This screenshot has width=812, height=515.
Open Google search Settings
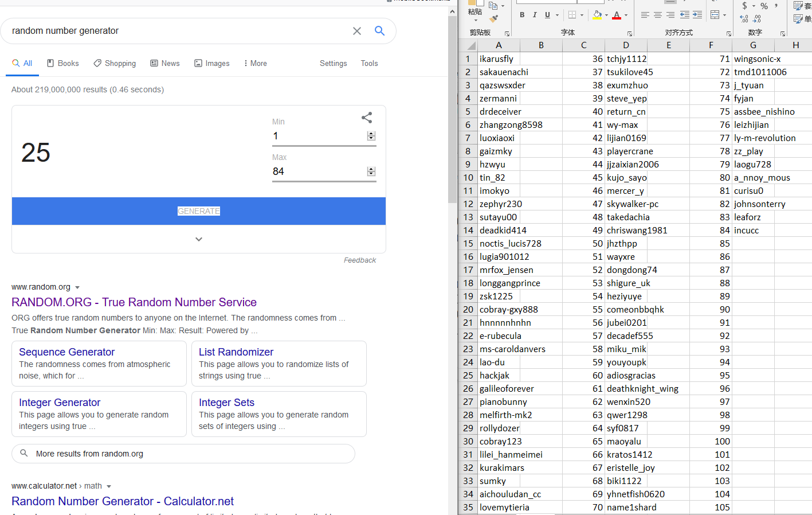tap(333, 63)
